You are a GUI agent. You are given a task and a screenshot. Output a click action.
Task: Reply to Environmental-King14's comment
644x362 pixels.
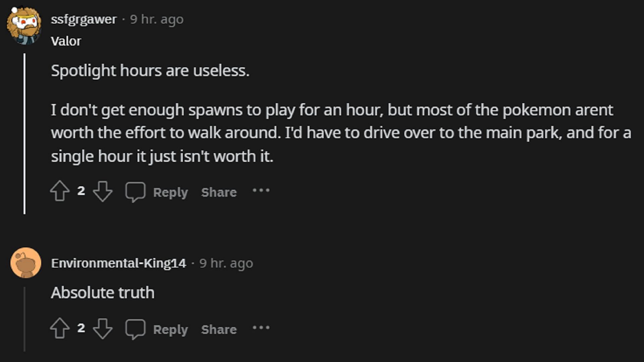pyautogui.click(x=170, y=329)
